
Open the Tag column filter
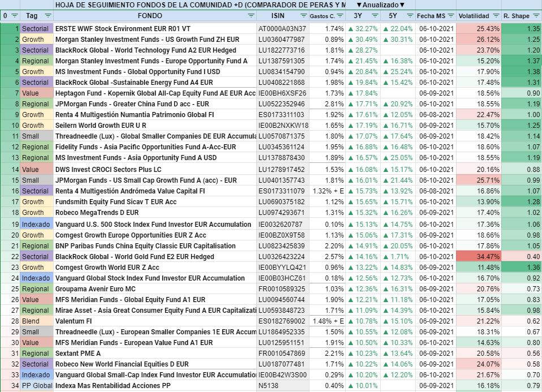tap(48, 16)
